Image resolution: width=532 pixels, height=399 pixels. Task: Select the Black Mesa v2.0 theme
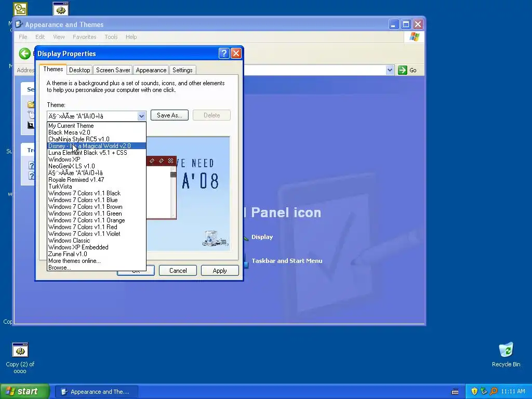point(96,132)
